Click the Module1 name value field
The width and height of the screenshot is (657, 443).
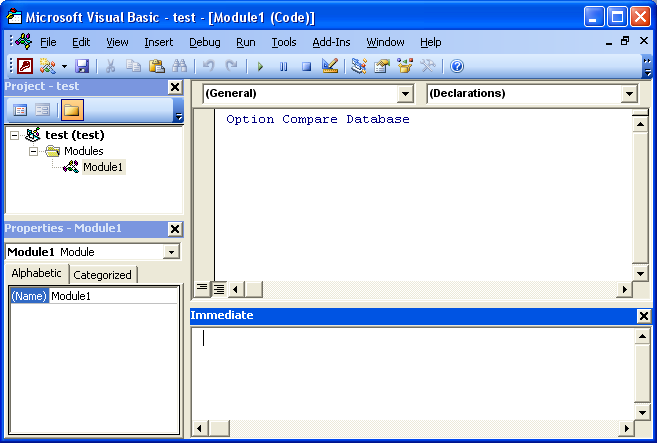tap(113, 296)
